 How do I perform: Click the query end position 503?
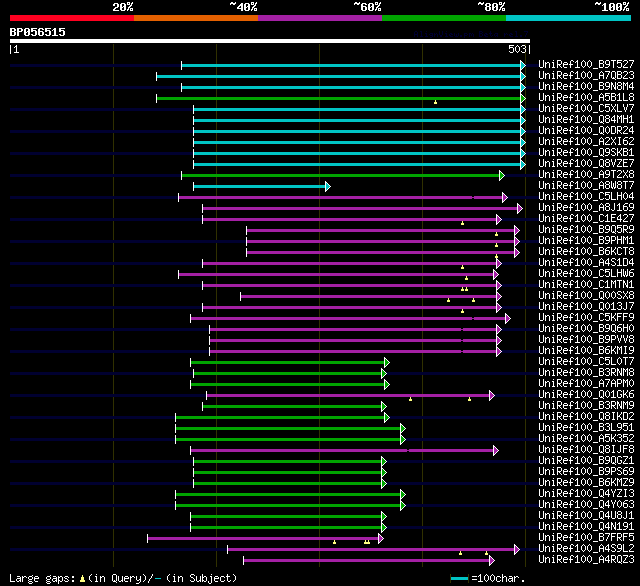(517, 49)
